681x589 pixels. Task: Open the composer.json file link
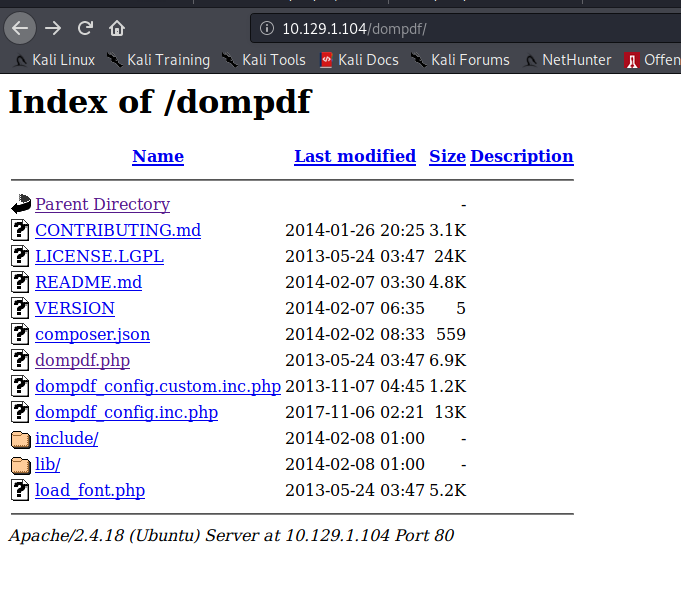(92, 334)
